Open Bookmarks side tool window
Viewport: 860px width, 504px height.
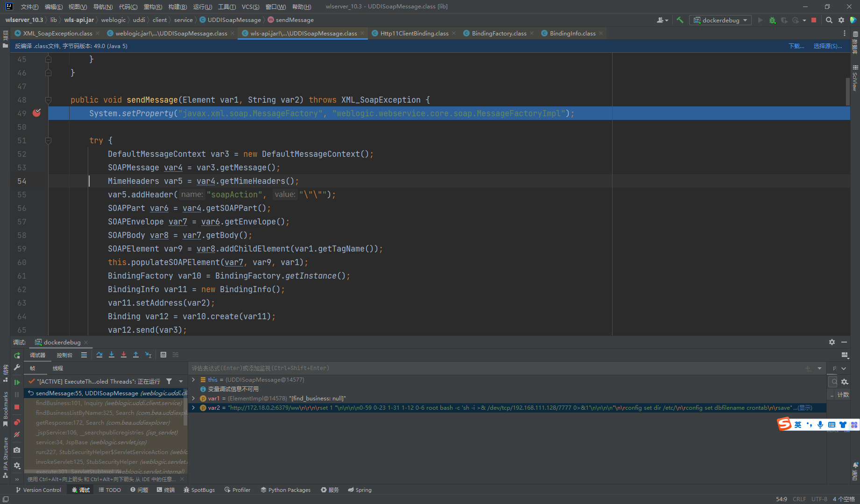coord(6,408)
